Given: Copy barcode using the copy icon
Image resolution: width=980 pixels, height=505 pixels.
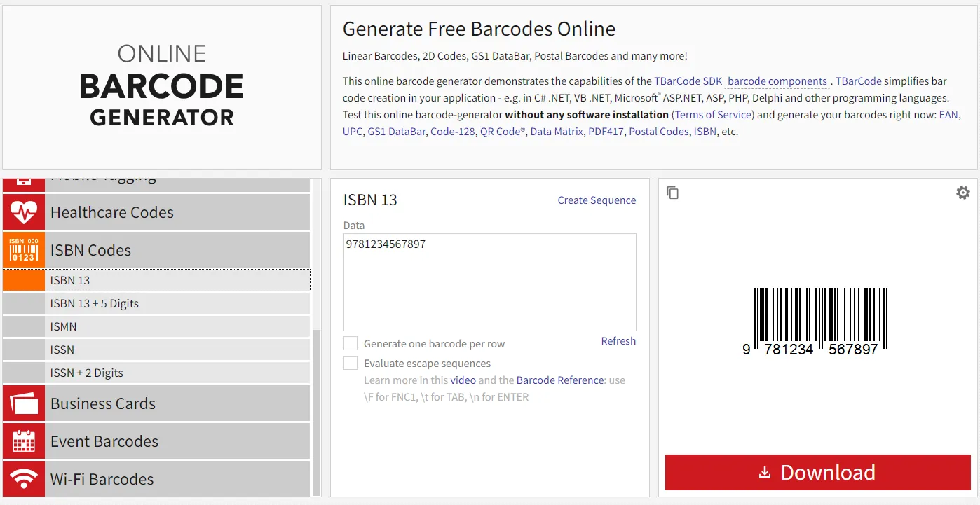Looking at the screenshot, I should click(673, 193).
